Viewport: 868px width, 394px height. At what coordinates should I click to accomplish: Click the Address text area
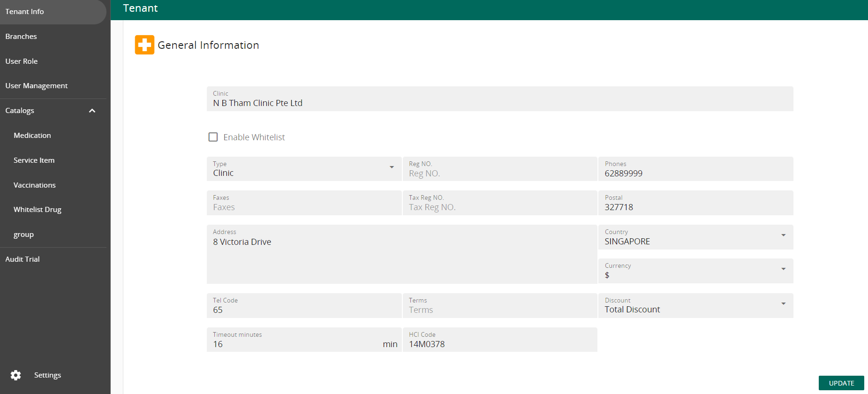(x=402, y=254)
